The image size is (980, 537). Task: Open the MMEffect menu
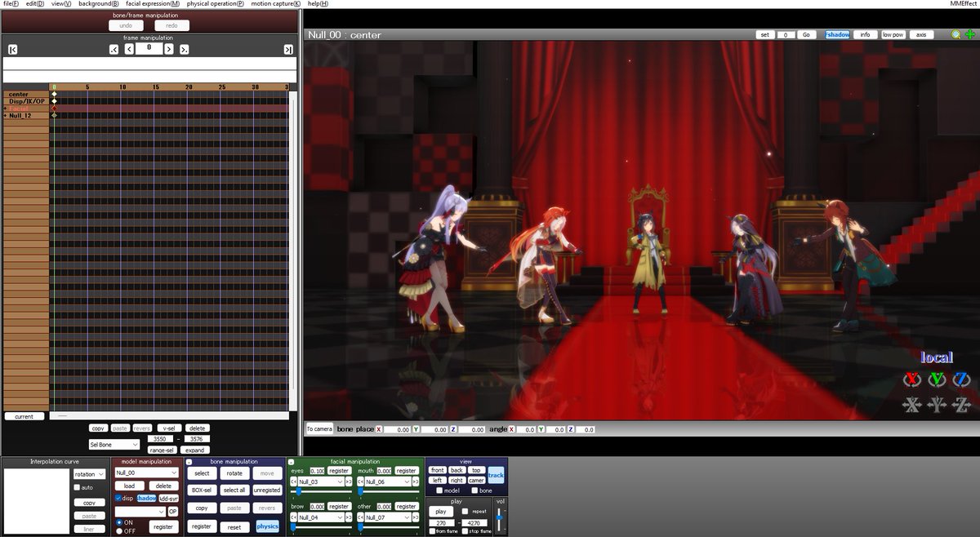pyautogui.click(x=963, y=4)
